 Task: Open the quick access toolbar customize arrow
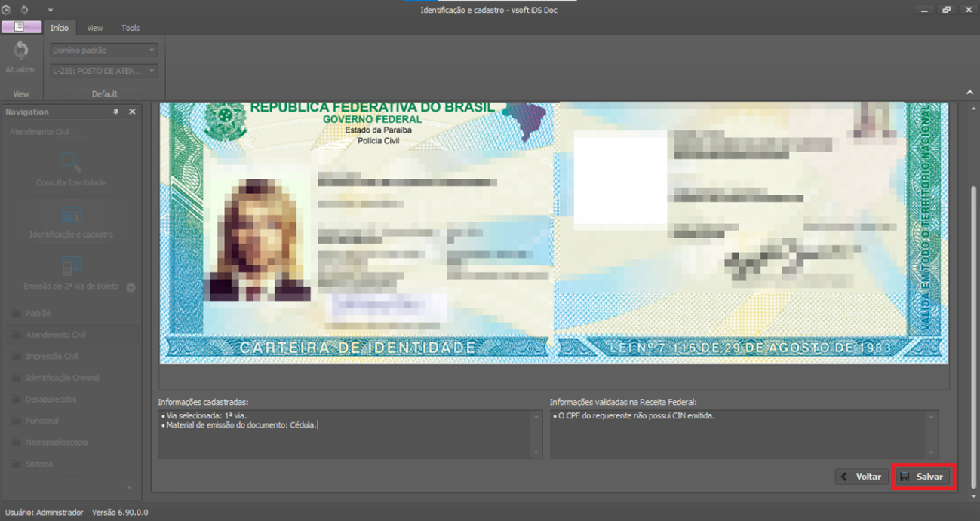coord(51,10)
